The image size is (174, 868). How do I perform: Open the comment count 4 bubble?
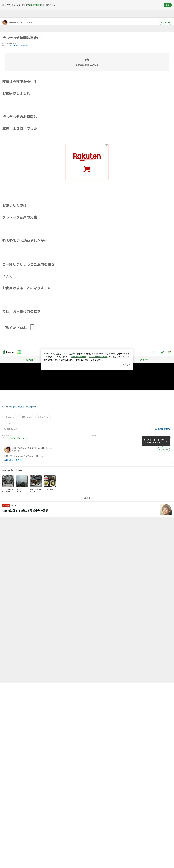(26, 424)
